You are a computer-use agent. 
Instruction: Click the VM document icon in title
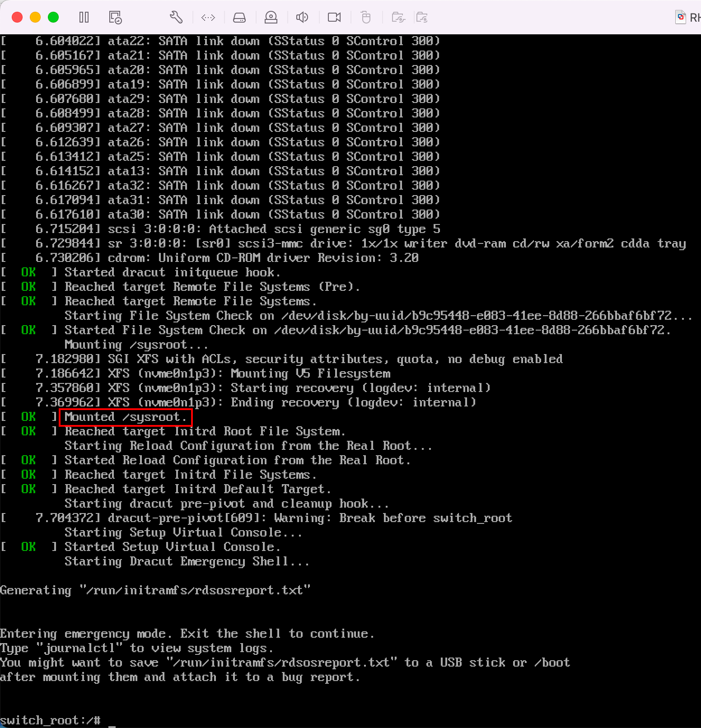pyautogui.click(x=680, y=18)
